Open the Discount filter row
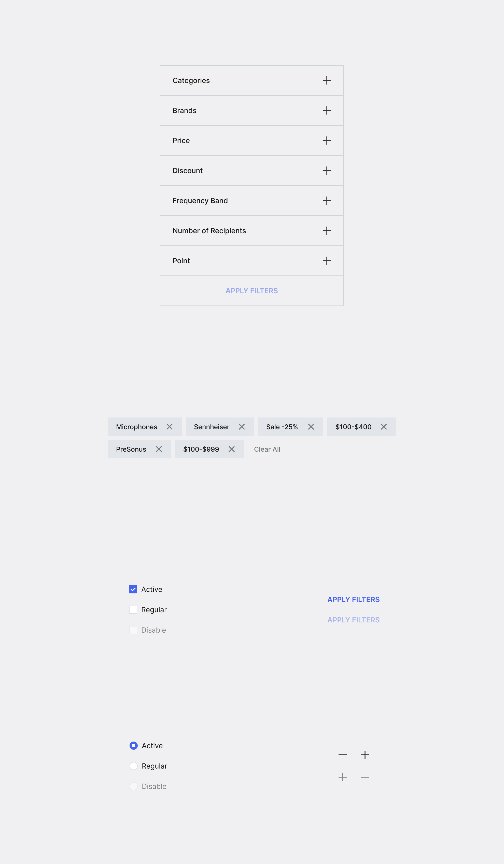This screenshot has height=864, width=504. click(x=327, y=171)
